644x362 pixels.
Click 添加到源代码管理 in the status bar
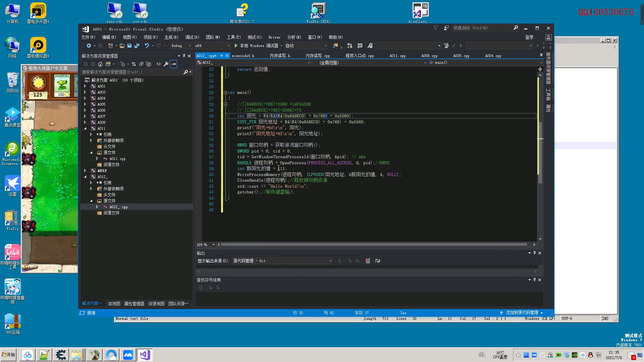(521, 312)
